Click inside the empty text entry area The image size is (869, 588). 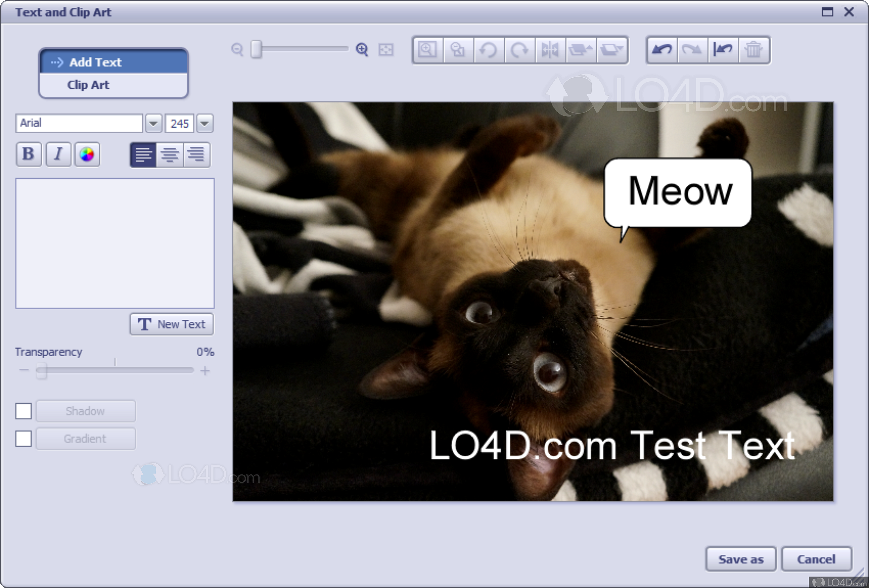click(115, 243)
